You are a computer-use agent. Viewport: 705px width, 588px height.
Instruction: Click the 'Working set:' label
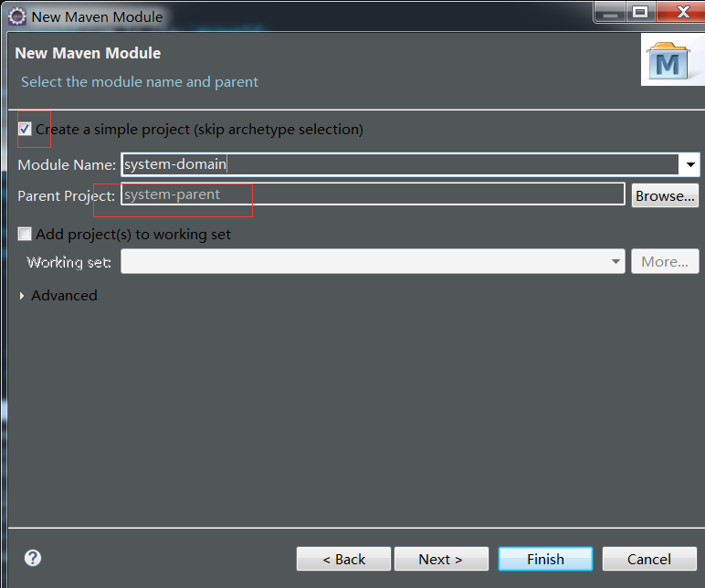68,262
